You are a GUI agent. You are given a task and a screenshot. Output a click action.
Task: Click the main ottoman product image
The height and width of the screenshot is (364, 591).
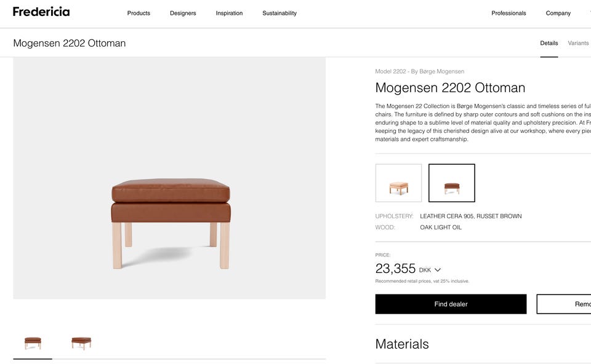(169, 178)
